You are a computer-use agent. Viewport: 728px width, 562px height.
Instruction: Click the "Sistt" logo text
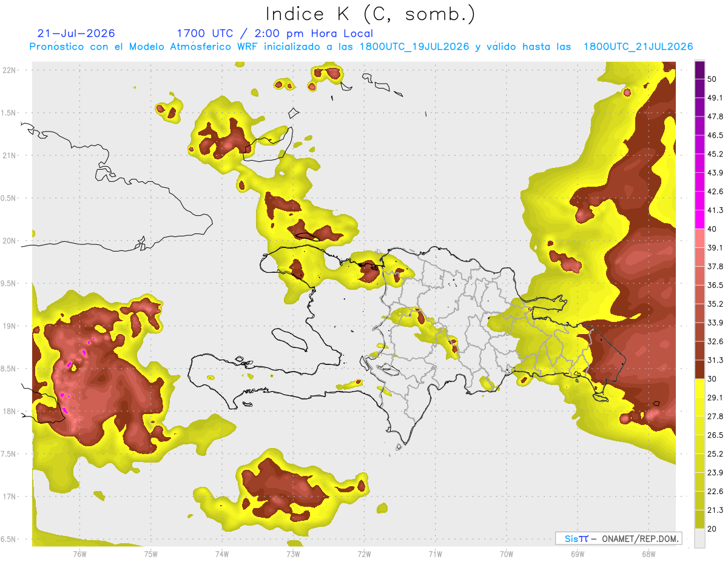(576, 538)
